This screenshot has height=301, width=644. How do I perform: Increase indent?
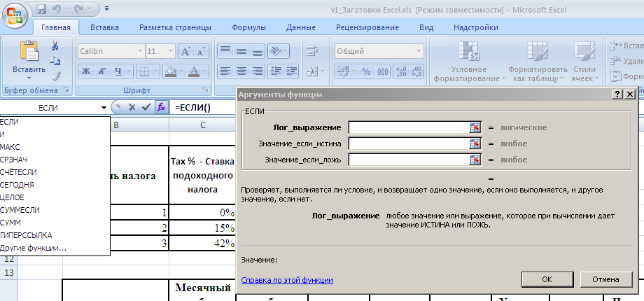pyautogui.click(x=291, y=71)
